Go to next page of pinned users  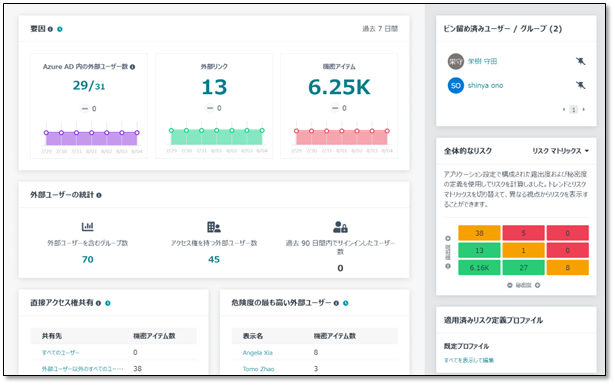(x=584, y=109)
